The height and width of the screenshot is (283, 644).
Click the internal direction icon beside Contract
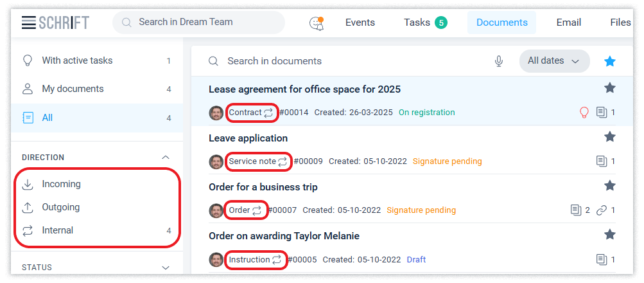(268, 113)
